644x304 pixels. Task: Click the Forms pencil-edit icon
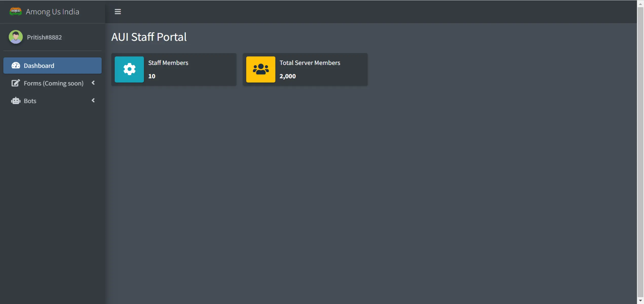click(15, 83)
